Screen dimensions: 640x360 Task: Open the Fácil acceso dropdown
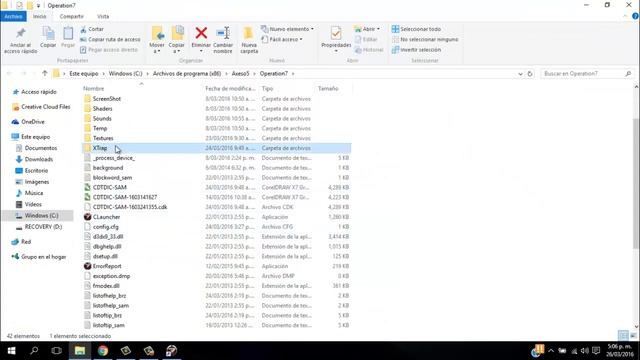(282, 40)
